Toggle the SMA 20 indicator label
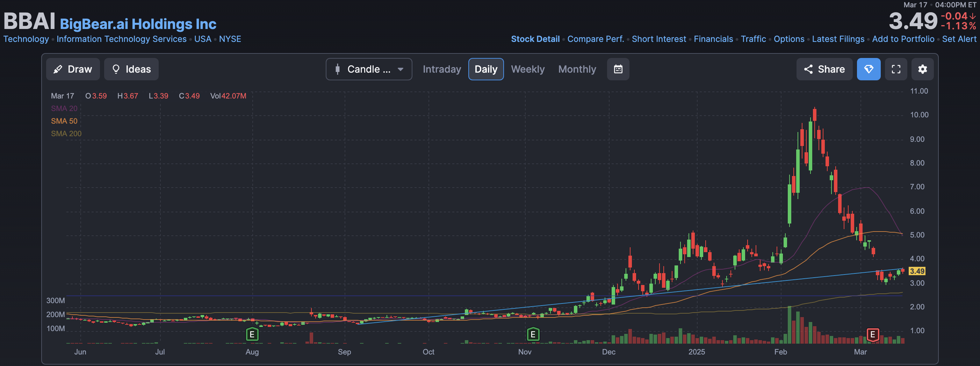 (64, 108)
